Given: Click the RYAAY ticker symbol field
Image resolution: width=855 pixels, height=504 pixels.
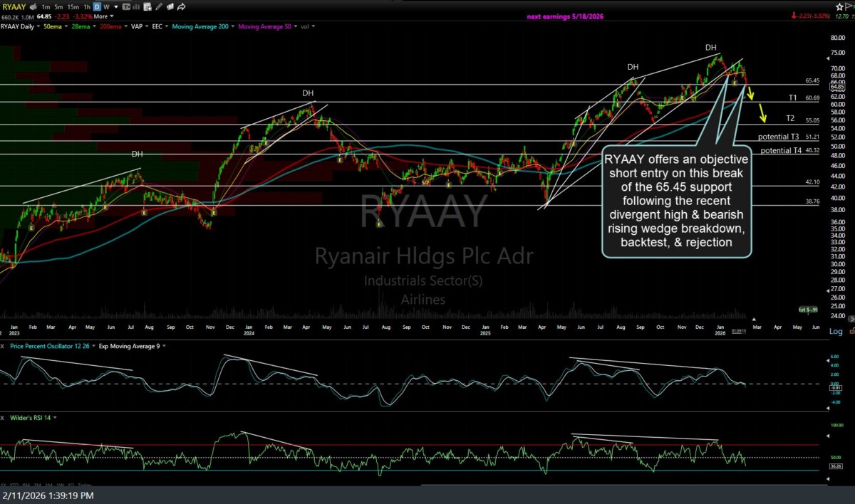Looking at the screenshot, I should (14, 7).
